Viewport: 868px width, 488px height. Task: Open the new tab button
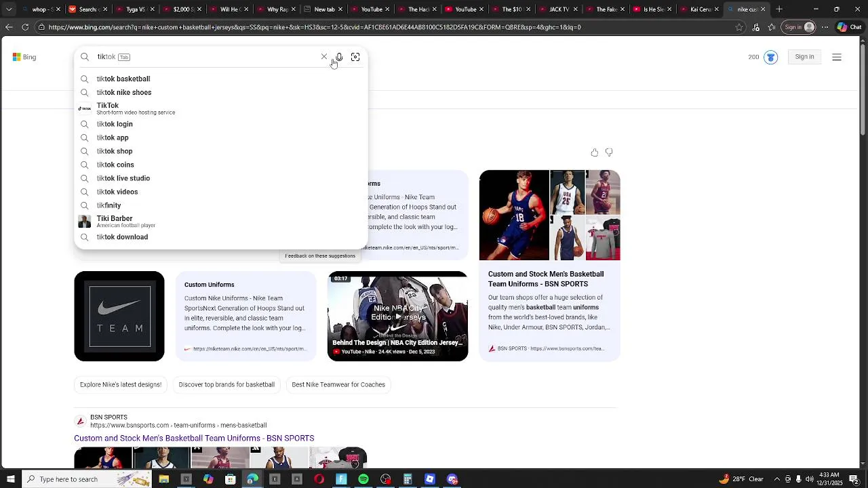click(779, 9)
